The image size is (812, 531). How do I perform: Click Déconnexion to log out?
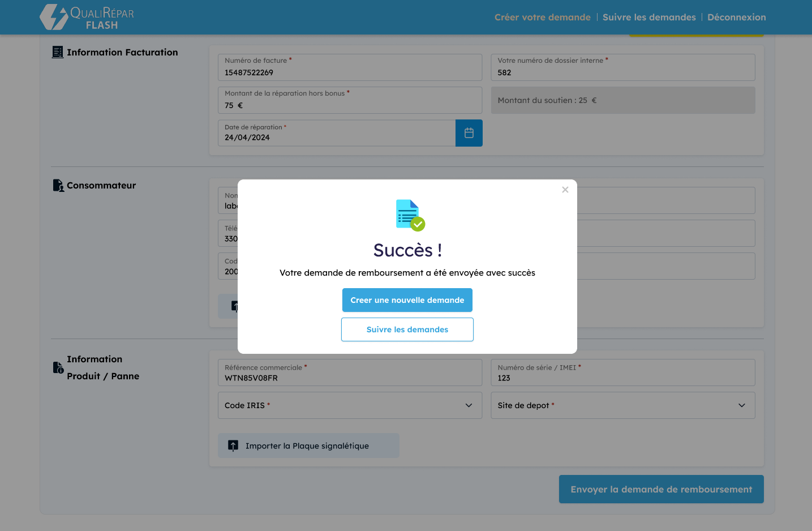pyautogui.click(x=736, y=18)
